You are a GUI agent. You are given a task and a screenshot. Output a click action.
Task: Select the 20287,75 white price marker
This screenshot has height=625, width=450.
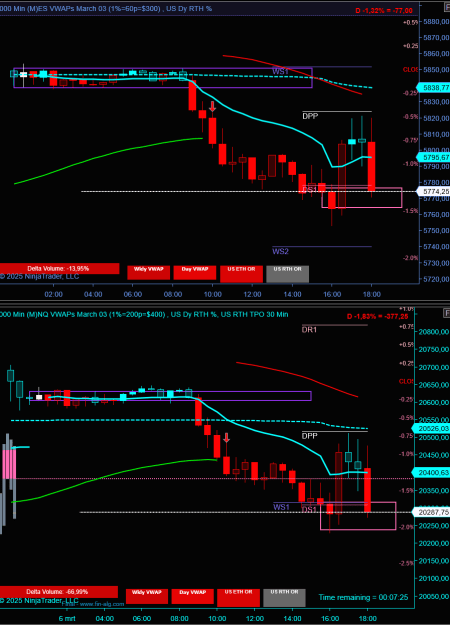431,512
